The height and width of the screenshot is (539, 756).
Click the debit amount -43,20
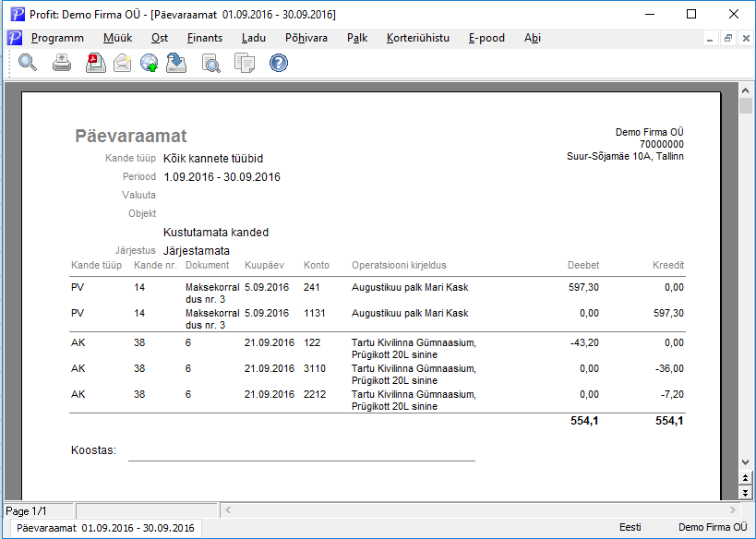tap(584, 342)
